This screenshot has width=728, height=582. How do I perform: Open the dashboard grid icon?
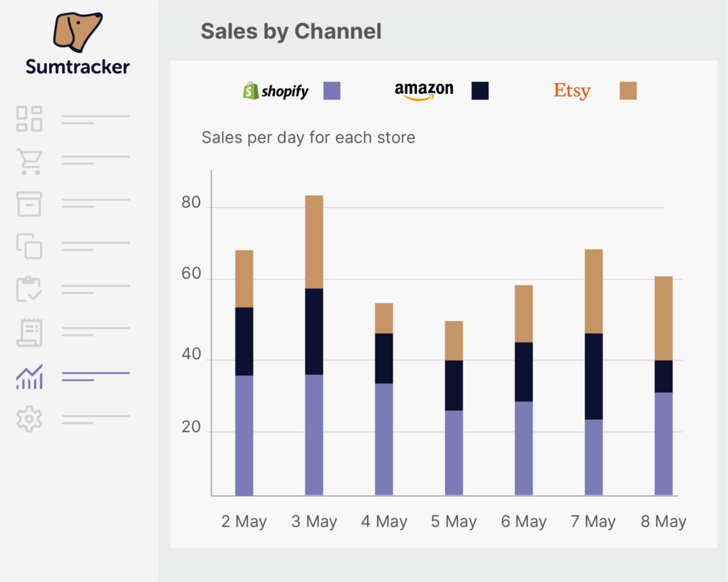pos(28,118)
